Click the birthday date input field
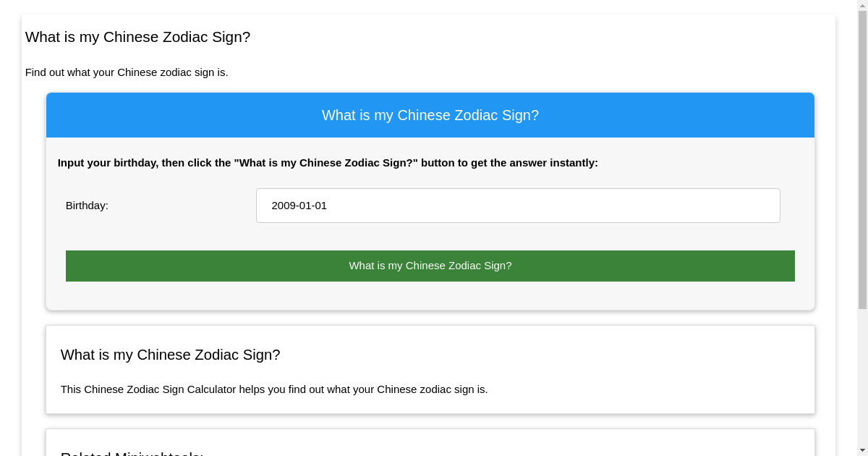The width and height of the screenshot is (868, 456). click(518, 206)
